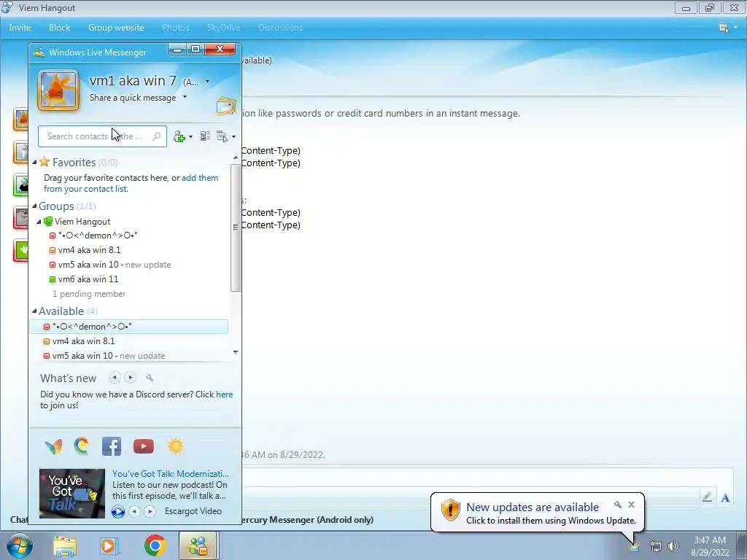
Task: Open Viem Hangout show menu icon
Action: pos(724,28)
